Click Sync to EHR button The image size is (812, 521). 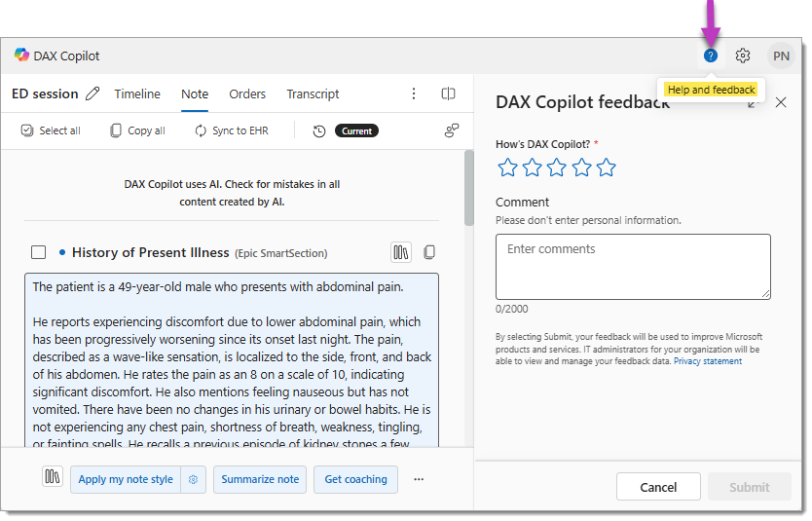pyautogui.click(x=232, y=130)
